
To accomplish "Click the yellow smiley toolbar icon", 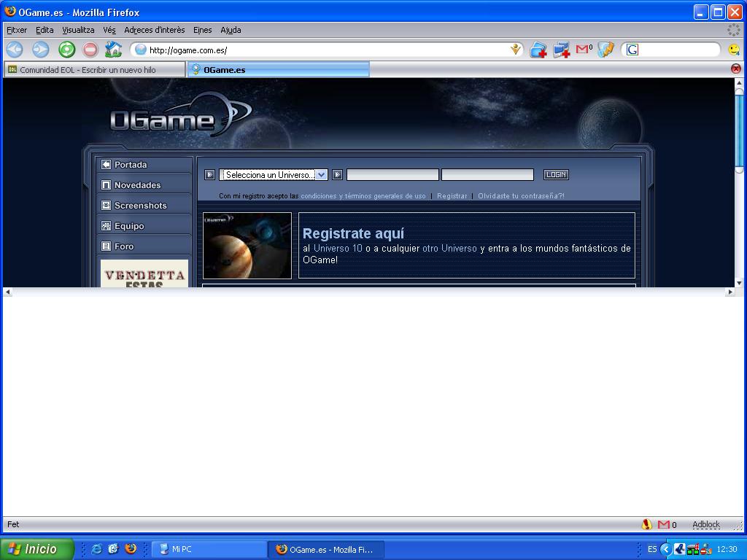I will coord(734,50).
